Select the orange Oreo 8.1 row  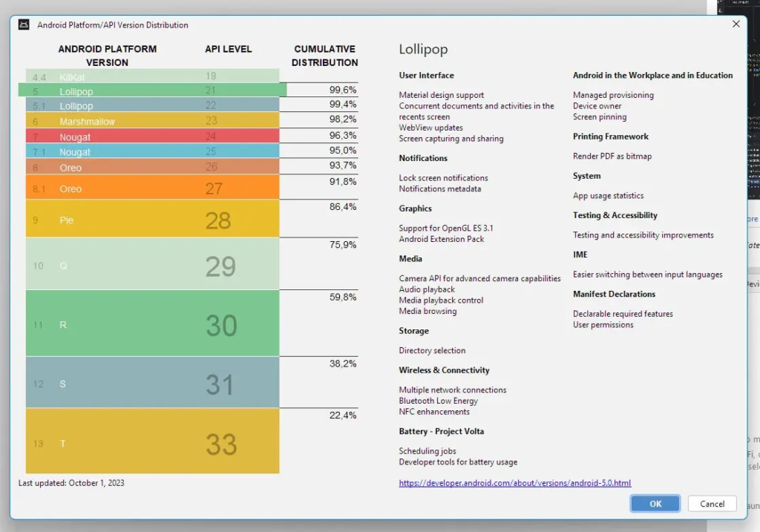click(x=152, y=188)
